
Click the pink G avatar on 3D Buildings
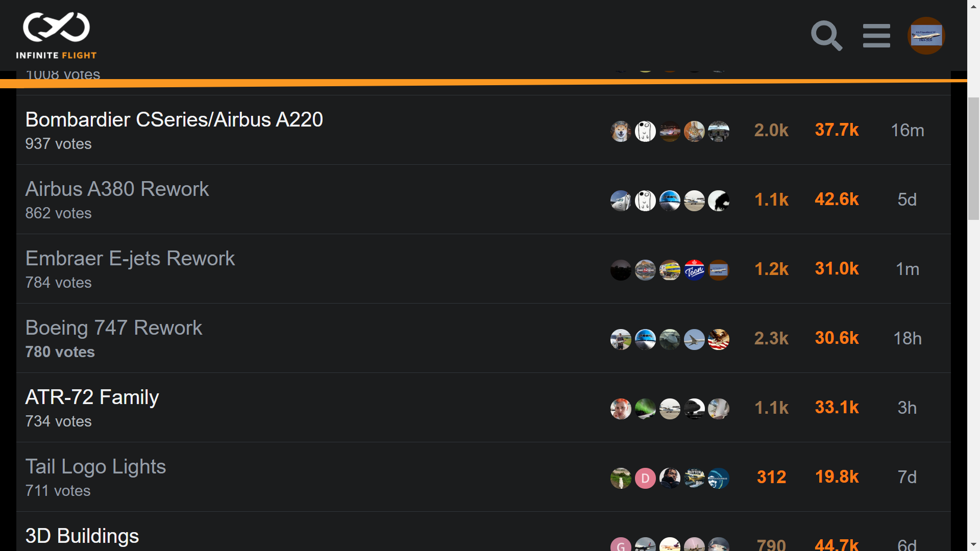click(x=621, y=545)
